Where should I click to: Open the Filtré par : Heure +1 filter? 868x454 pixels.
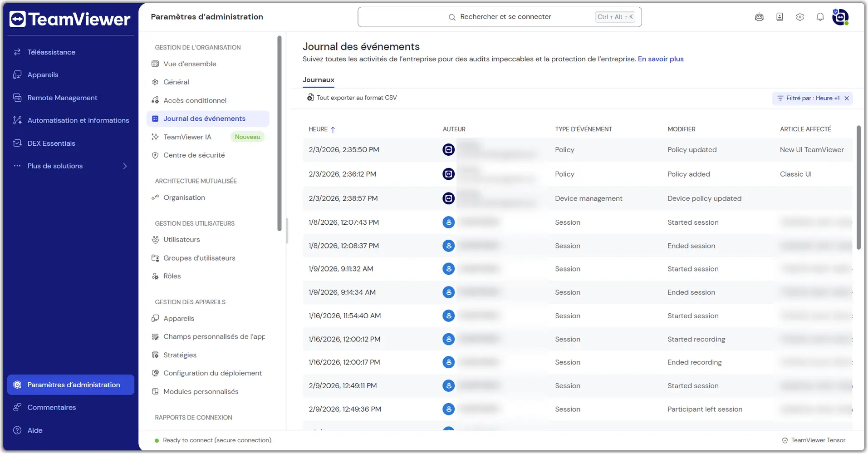(x=809, y=98)
